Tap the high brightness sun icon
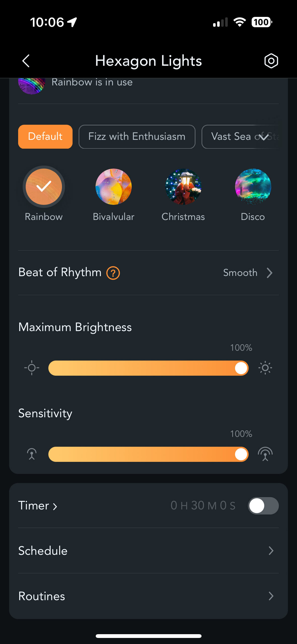297x644 pixels. 265,368
